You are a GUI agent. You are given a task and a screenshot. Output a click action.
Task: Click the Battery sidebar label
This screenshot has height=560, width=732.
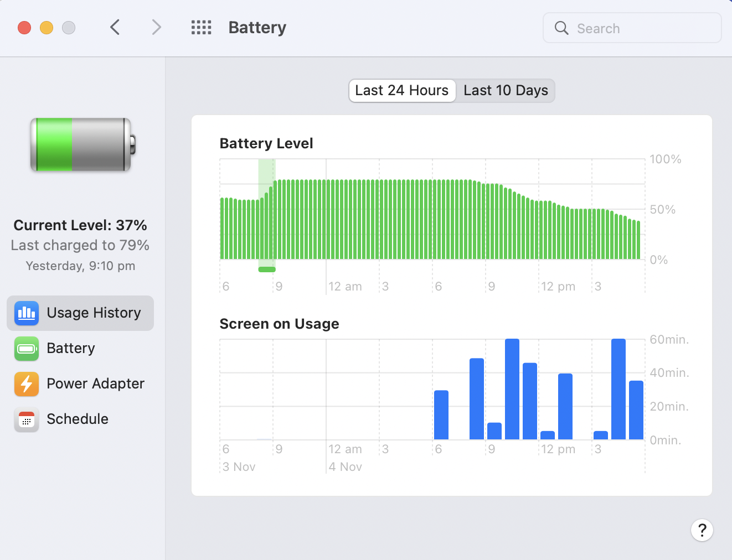click(x=71, y=349)
